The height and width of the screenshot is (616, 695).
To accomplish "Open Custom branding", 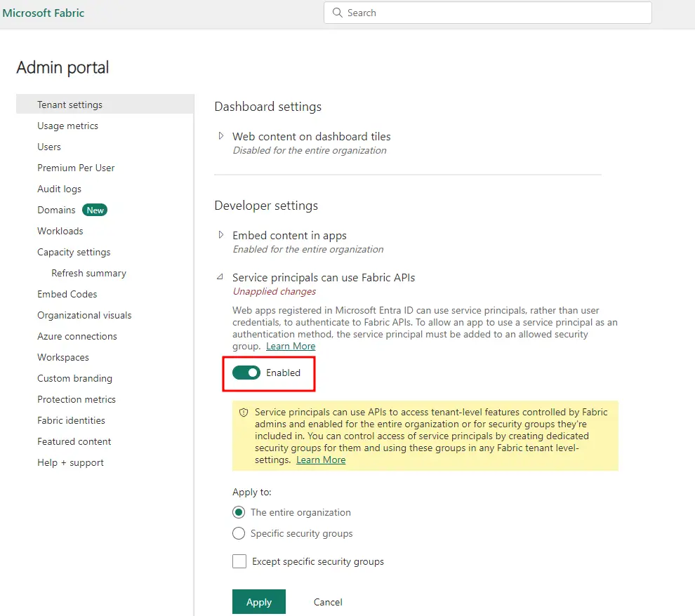I will [x=74, y=378].
